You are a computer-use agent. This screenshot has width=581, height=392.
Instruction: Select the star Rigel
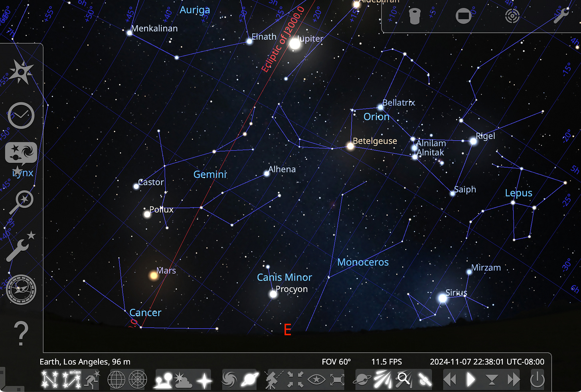coord(473,141)
